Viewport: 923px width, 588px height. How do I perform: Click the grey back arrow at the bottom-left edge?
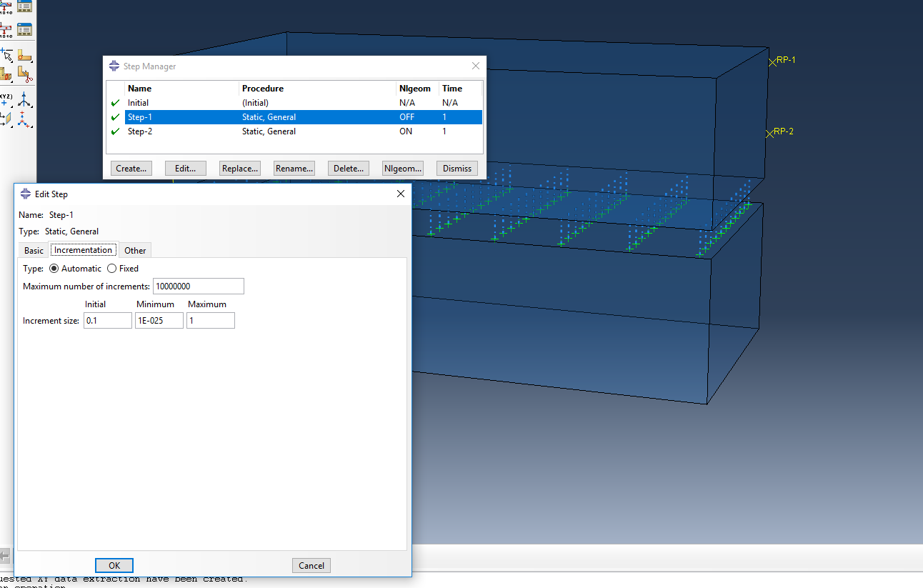(4, 555)
